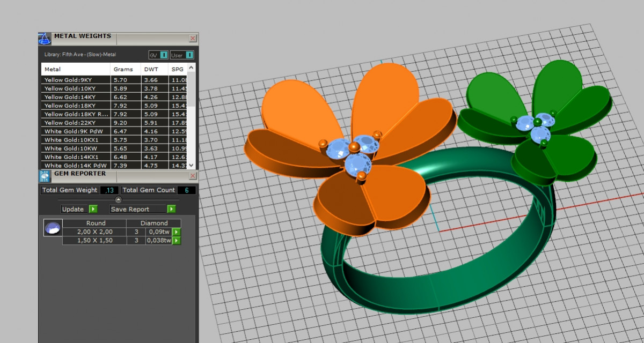Select the White Gold:10KW row
Viewport: 644px width, 343px height.
(x=75, y=148)
